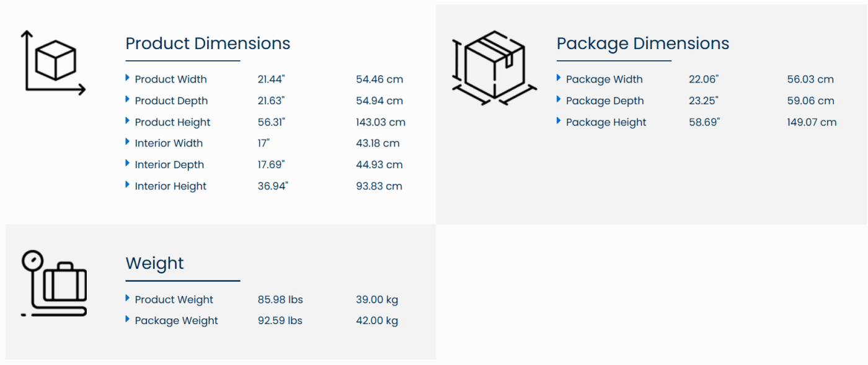Click the Product Height label
Viewport: 868px width, 365px height.
pyautogui.click(x=172, y=122)
